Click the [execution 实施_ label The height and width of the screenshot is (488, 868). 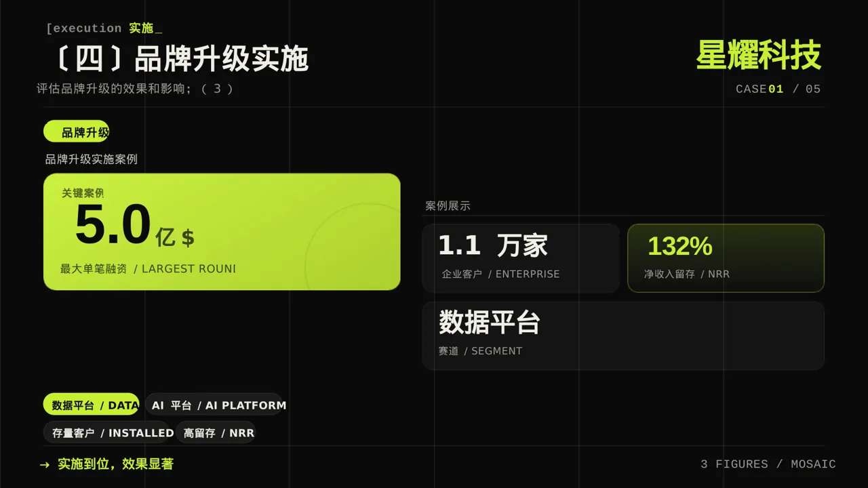[x=104, y=28]
